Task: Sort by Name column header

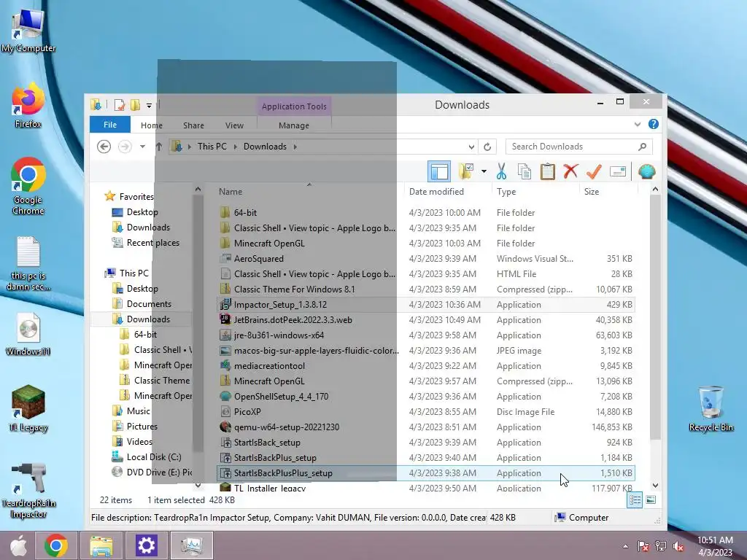Action: click(x=231, y=192)
